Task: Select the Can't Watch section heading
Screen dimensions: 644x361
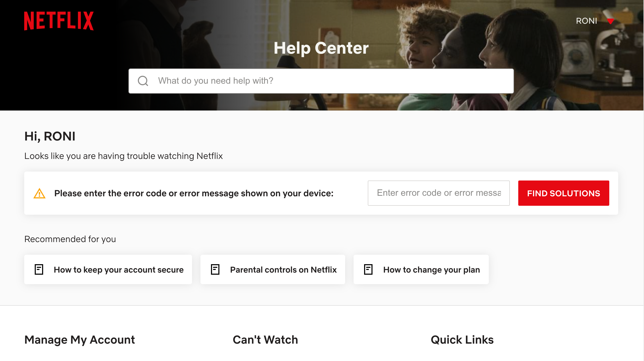Action: click(x=265, y=340)
